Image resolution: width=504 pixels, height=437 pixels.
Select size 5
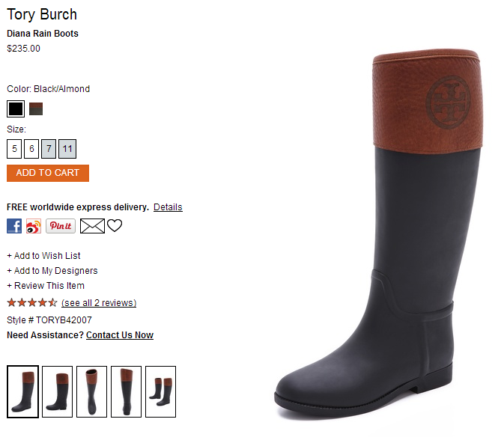pos(14,149)
